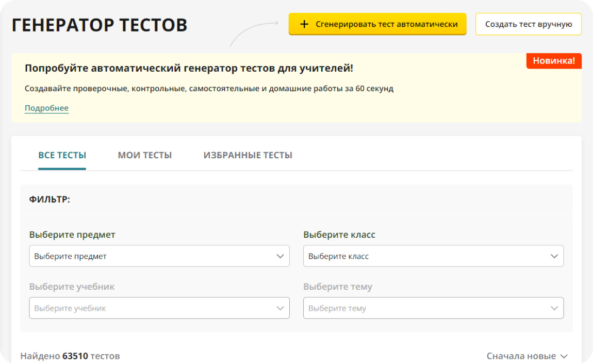The height and width of the screenshot is (364, 593).
Task: Open the ИЗБРАННЫЕ ТЕСТЫ tab
Action: point(248,155)
